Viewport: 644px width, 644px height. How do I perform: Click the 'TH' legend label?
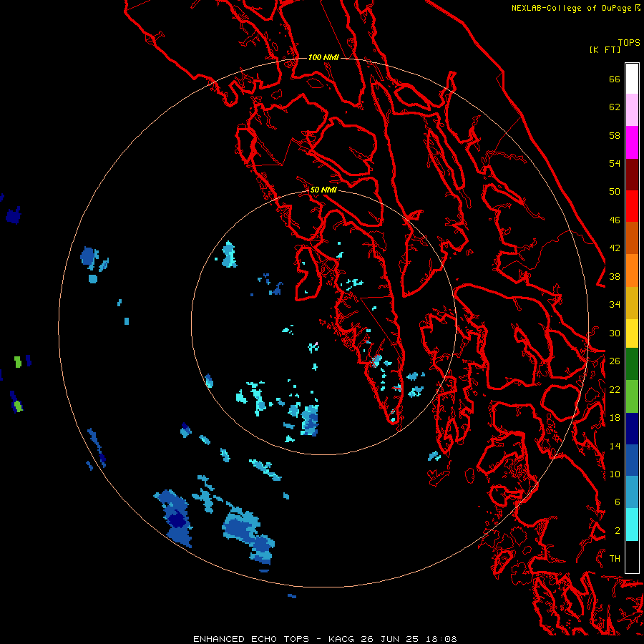(x=615, y=559)
